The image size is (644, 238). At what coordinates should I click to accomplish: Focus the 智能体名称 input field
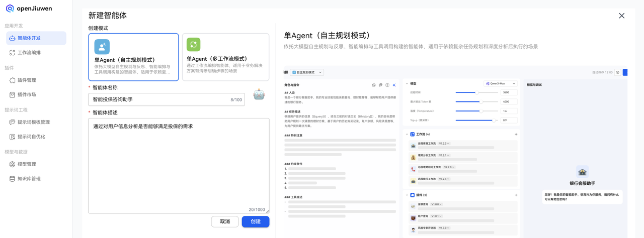coord(167,99)
